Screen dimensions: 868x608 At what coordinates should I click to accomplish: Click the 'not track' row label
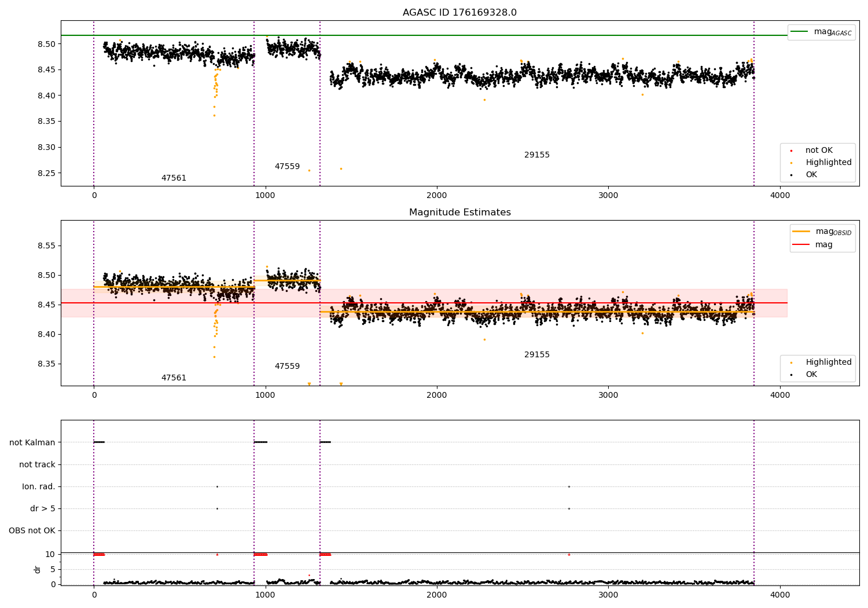pyautogui.click(x=37, y=464)
